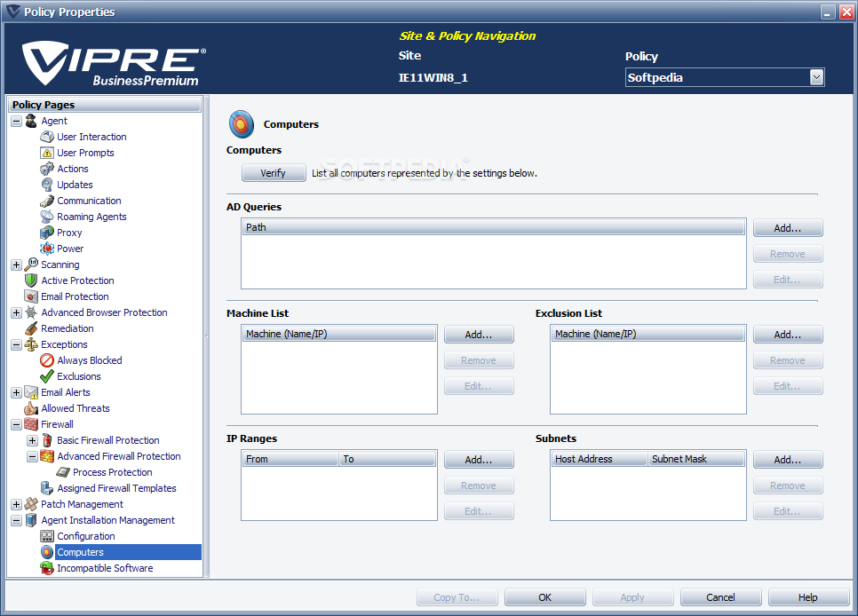
Task: Click Add for IP Ranges
Action: pyautogui.click(x=478, y=460)
